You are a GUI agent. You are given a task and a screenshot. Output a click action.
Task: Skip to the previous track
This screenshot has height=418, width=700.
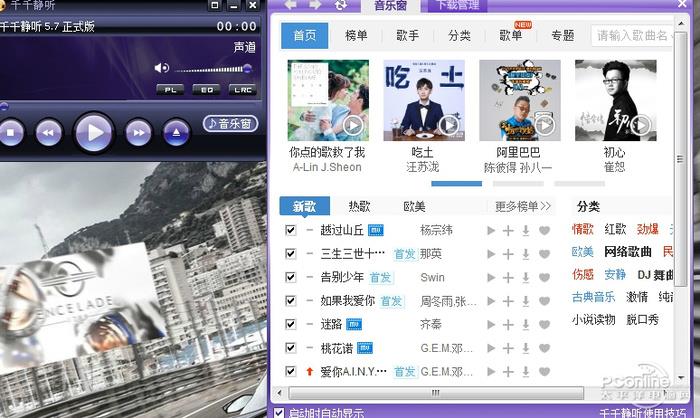coord(48,131)
